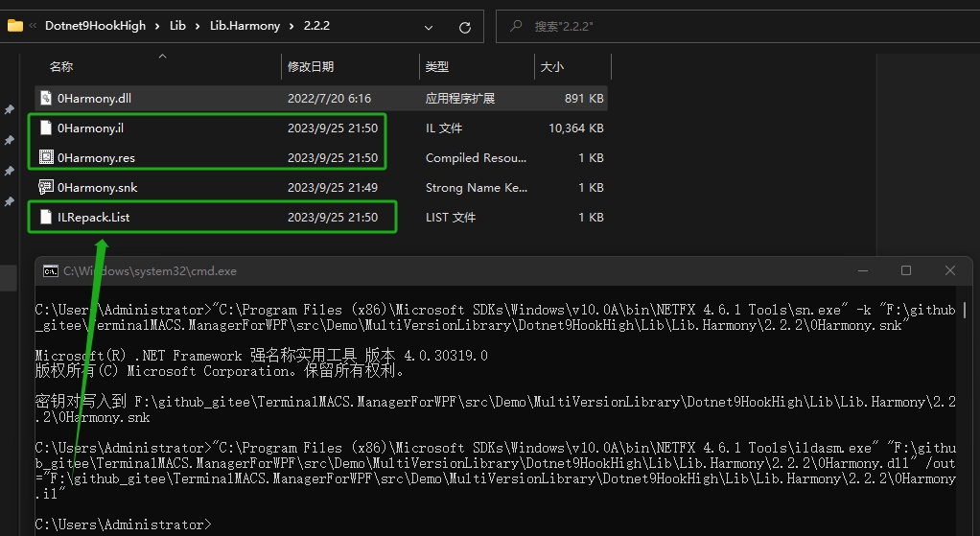Click the date 2022/7/20 6:16
Image resolution: width=980 pixels, height=536 pixels.
329,98
